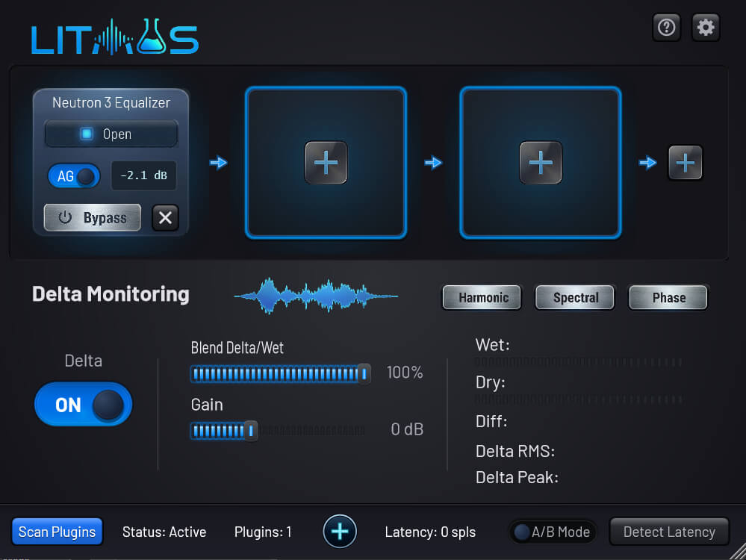Screen dimensions: 746x560
Task: Select the Spectral monitoring mode
Action: click(x=576, y=297)
